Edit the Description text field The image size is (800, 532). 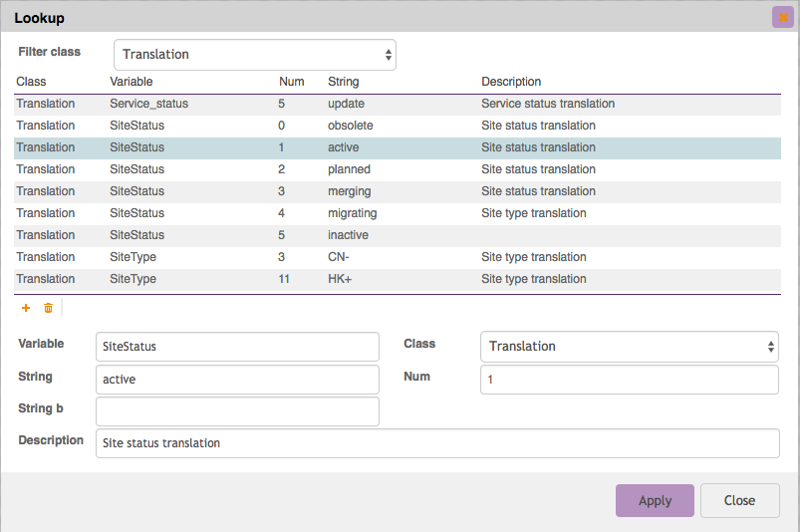437,443
